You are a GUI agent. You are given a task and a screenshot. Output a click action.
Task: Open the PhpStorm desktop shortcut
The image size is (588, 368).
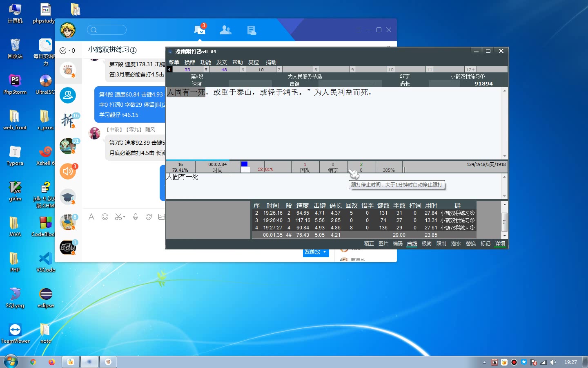pos(15,85)
